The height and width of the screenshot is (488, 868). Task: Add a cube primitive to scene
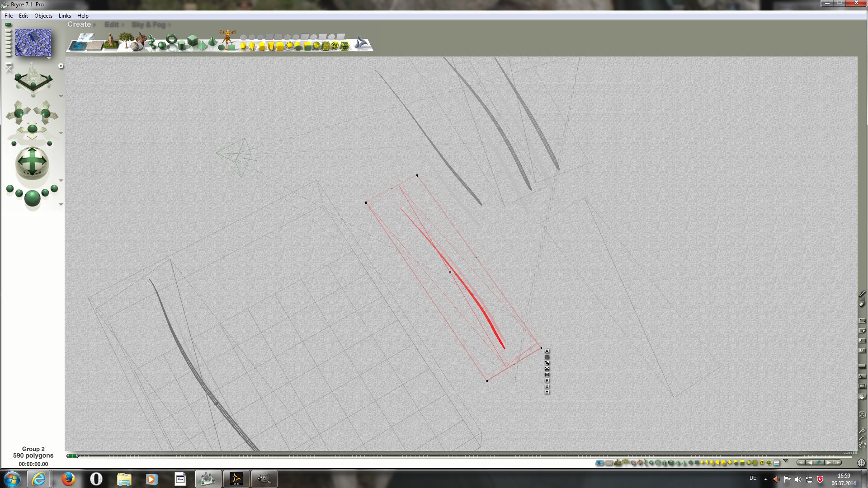point(193,41)
